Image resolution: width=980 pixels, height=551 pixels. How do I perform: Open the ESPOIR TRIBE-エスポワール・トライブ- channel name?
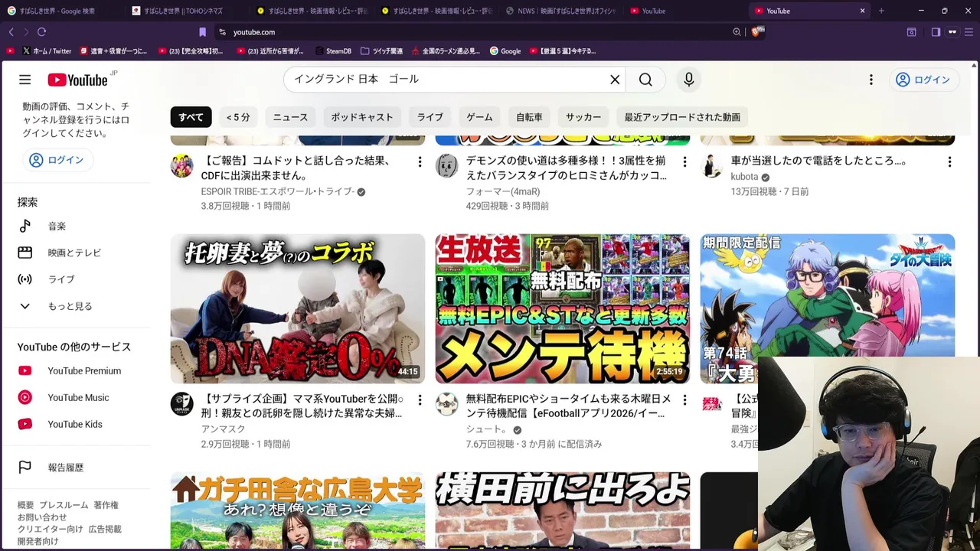coord(278,191)
